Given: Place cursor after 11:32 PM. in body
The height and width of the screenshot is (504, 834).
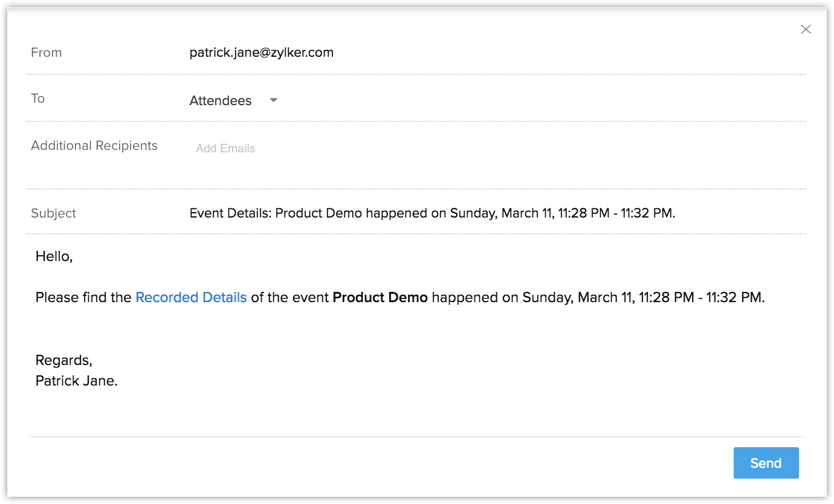Looking at the screenshot, I should click(x=766, y=297).
